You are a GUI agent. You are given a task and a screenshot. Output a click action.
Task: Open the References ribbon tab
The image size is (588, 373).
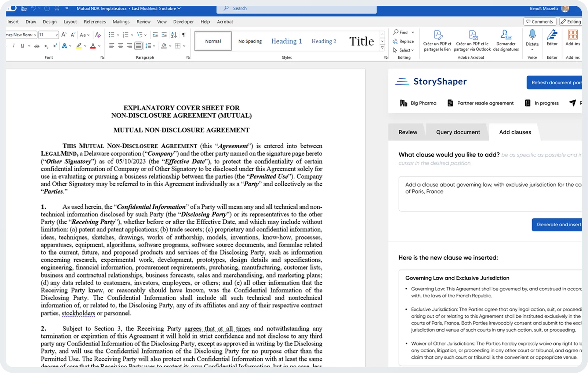point(95,22)
